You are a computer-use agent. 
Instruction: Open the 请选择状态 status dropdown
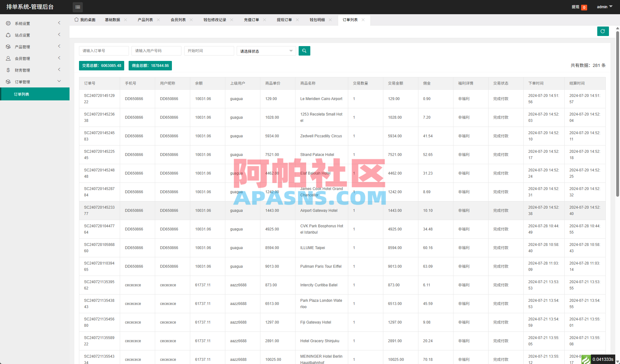pos(266,51)
